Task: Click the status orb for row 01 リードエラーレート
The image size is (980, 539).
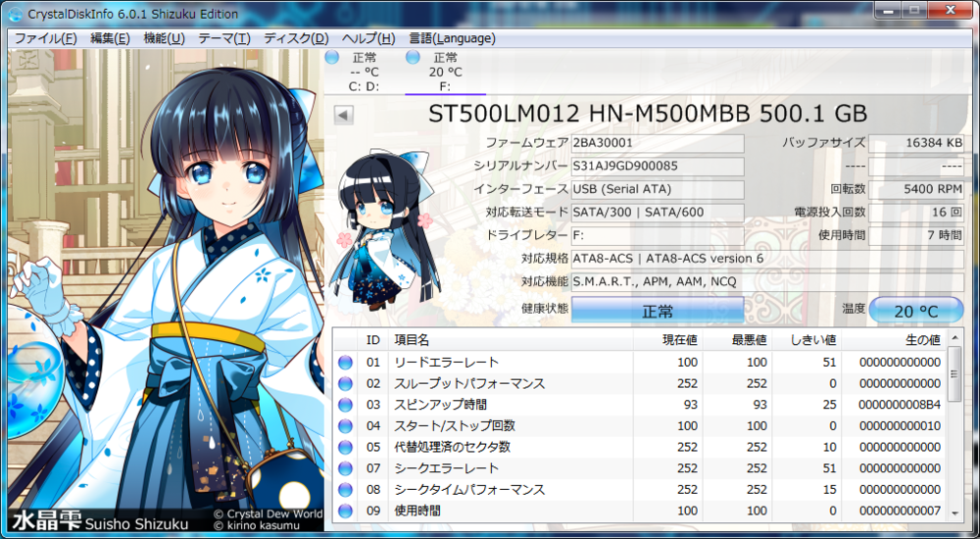Action: pyautogui.click(x=345, y=363)
